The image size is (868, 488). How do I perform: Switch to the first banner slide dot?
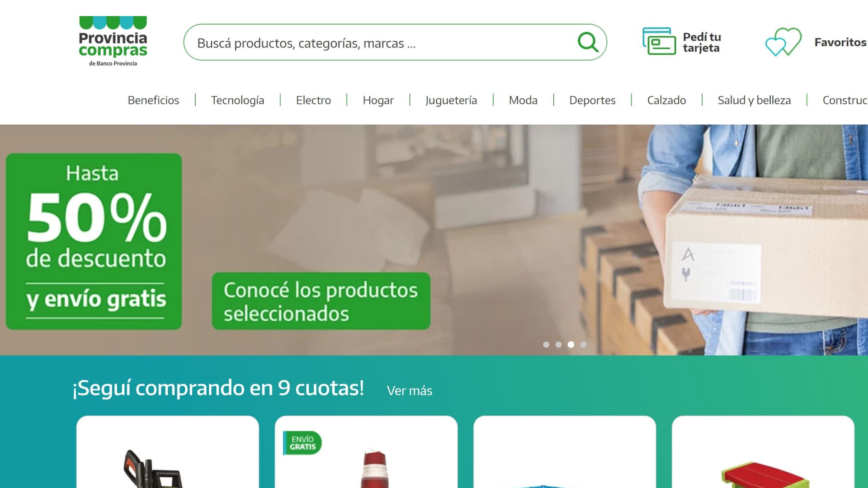click(546, 345)
